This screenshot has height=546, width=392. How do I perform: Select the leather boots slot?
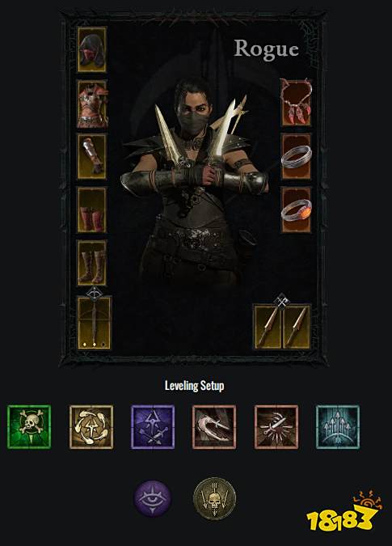click(92, 263)
